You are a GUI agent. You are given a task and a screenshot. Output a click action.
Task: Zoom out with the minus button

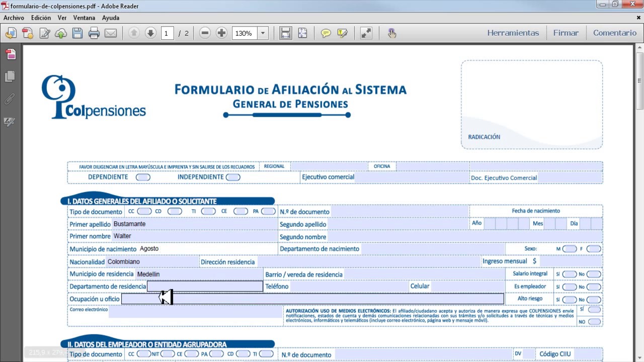tap(205, 33)
